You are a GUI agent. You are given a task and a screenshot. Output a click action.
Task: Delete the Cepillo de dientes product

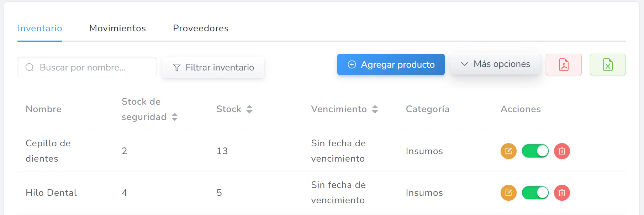(562, 151)
